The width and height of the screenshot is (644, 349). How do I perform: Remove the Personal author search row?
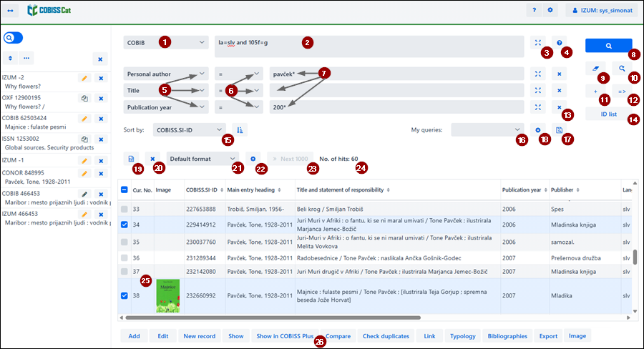[559, 74]
